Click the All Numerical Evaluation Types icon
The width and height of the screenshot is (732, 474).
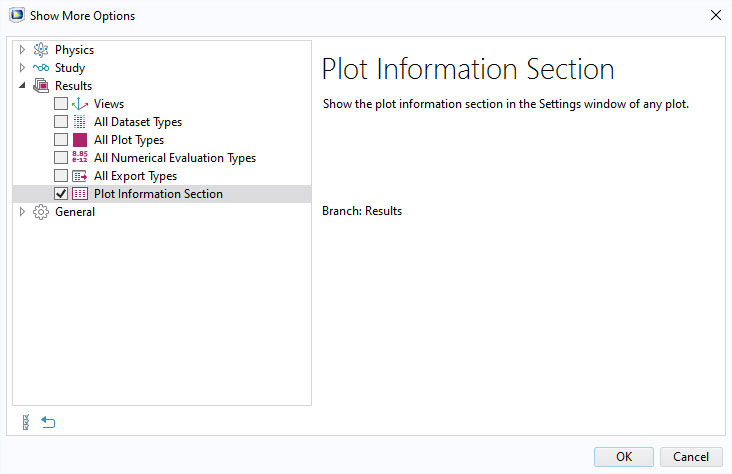coord(80,158)
